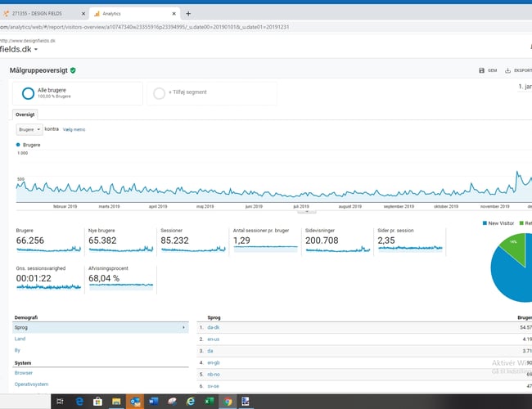Select the Oversigt tab
Viewport: 532px width, 409px height.
(x=25, y=115)
